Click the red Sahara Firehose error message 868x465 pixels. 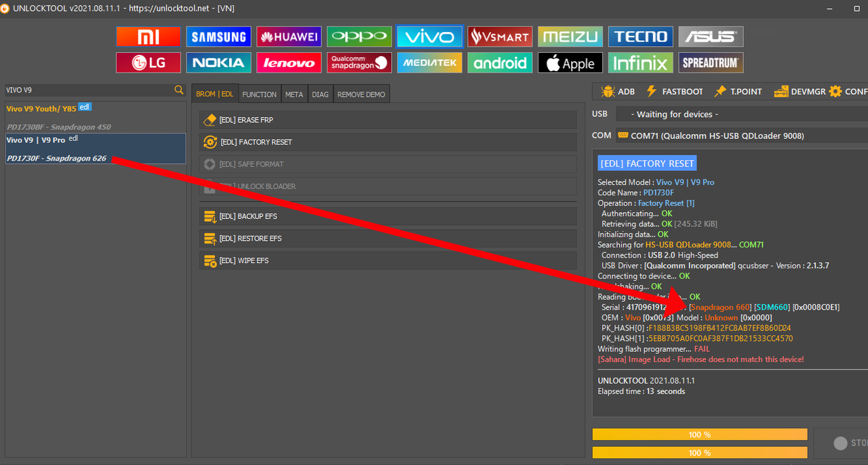pyautogui.click(x=701, y=359)
